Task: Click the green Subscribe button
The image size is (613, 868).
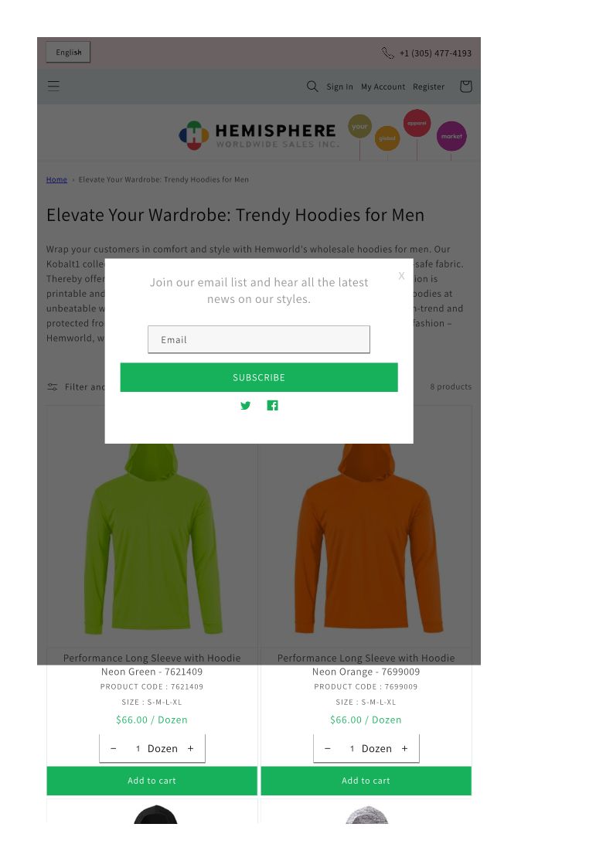Action: 259,377
